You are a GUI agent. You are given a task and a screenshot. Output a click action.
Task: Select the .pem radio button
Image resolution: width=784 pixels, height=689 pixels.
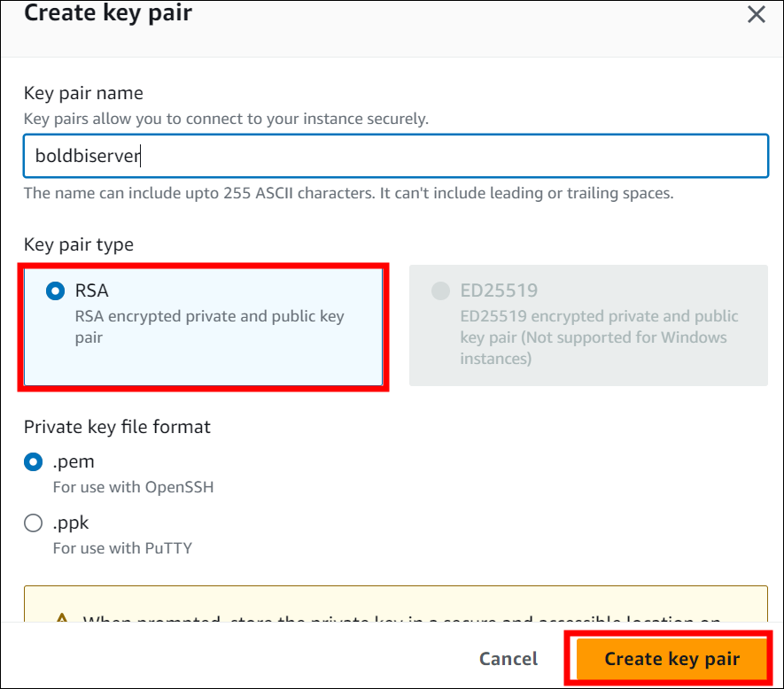(34, 461)
